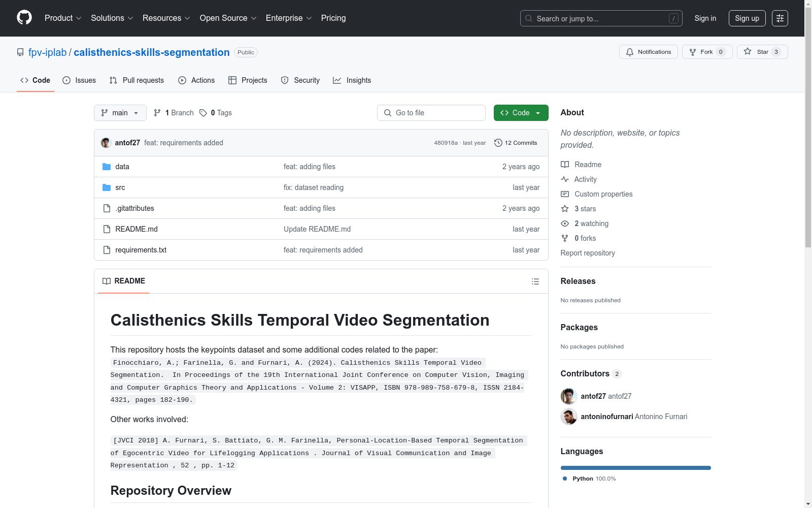Open the Releases section heading

pos(578,281)
